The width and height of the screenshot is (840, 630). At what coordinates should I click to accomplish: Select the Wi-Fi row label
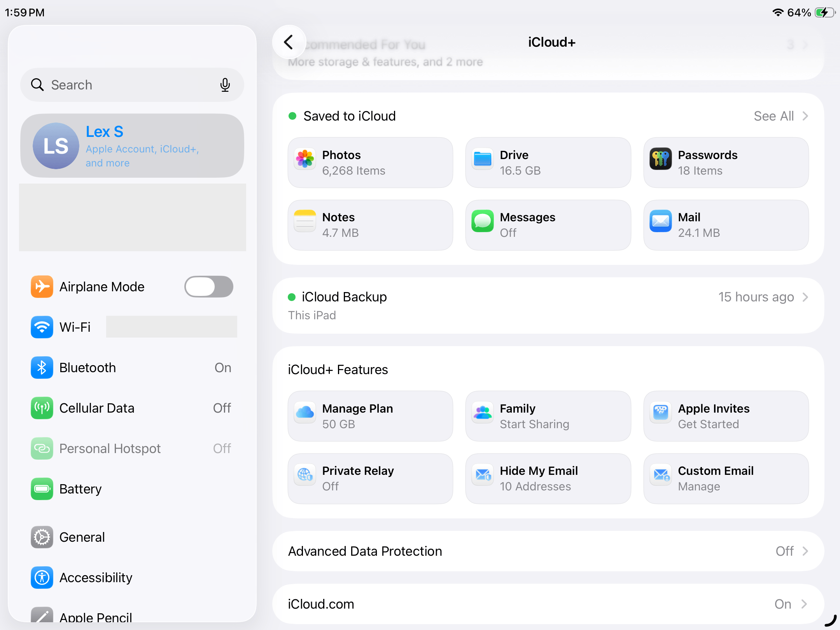coord(75,327)
